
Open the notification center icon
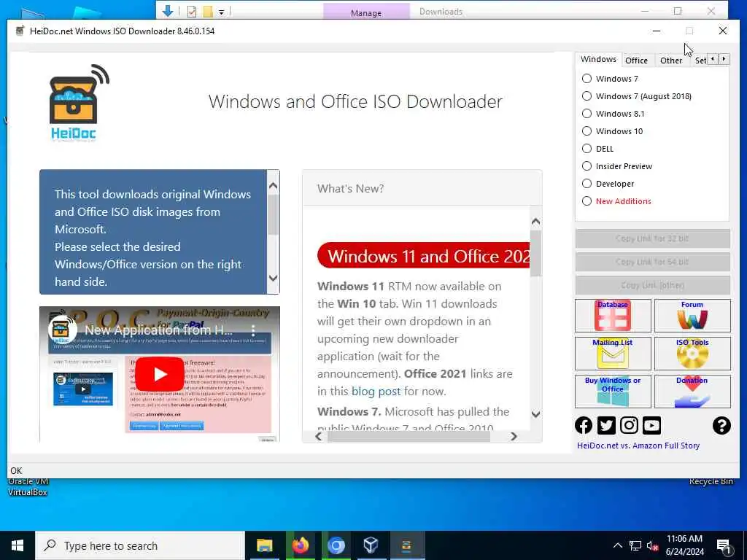pyautogui.click(x=724, y=545)
